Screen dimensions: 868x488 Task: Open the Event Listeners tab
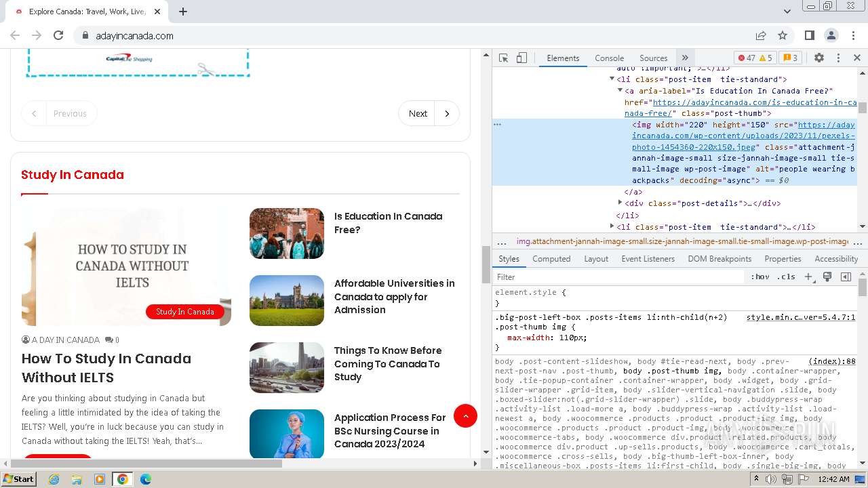click(648, 259)
